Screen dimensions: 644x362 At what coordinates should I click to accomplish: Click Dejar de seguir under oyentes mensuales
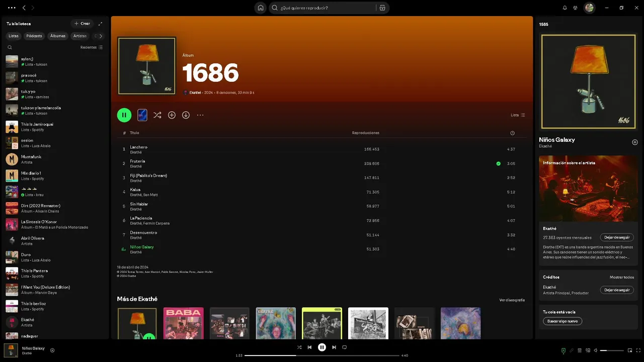(617, 237)
